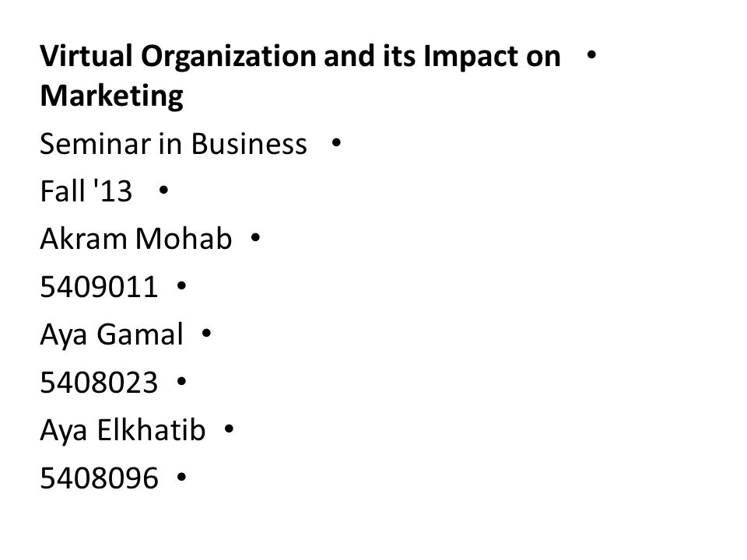Select the name Akram Mohab
The height and width of the screenshot is (560, 747).
[136, 239]
